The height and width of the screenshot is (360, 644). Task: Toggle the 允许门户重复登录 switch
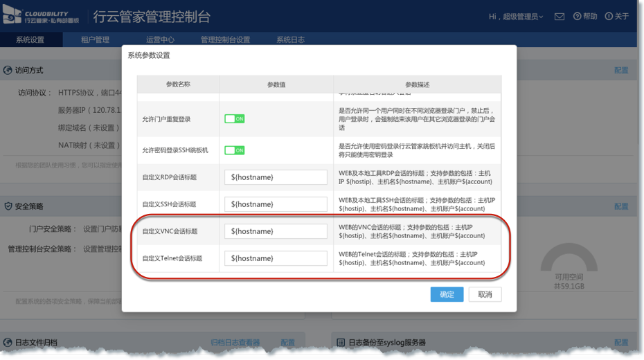235,119
